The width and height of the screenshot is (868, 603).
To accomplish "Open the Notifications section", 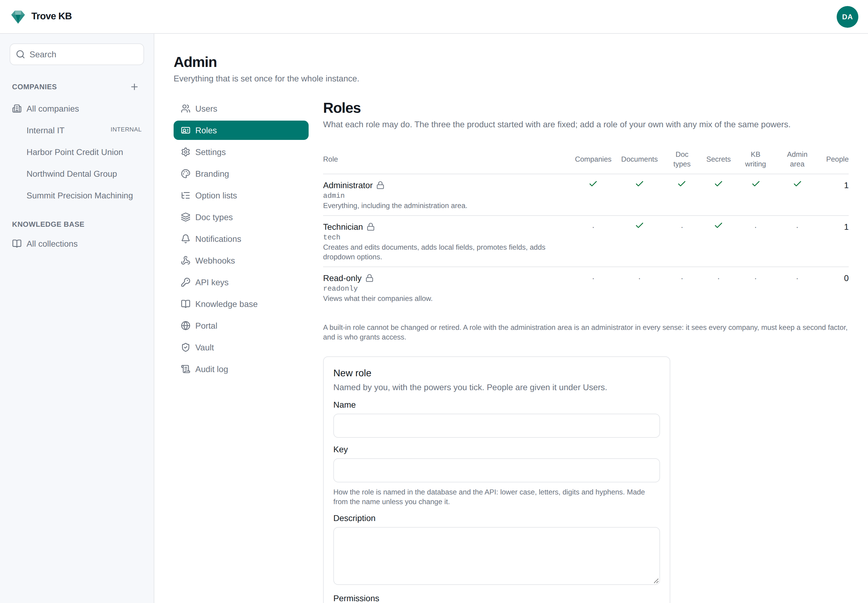I will [241, 239].
